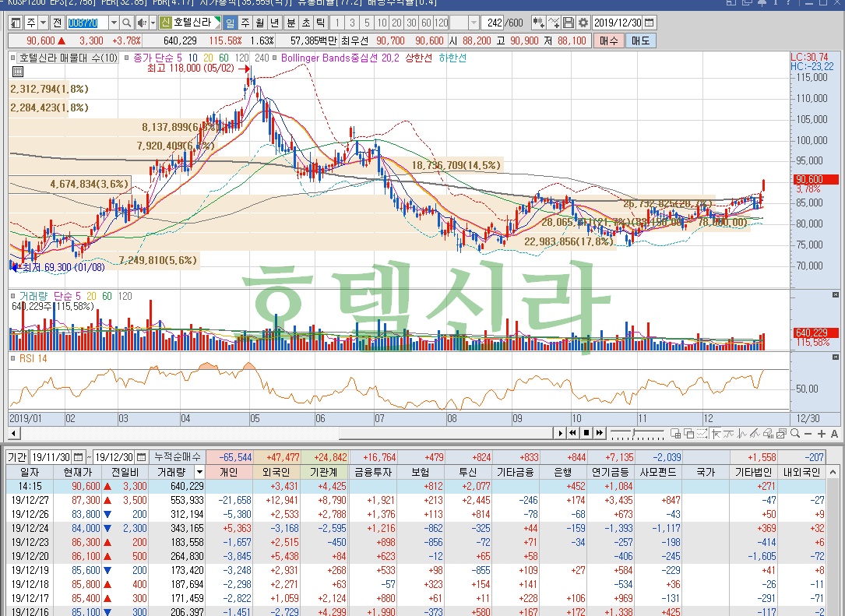Screen dimensions: 845x616
Task: Select the 틱 tick period button
Action: pyautogui.click(x=321, y=23)
